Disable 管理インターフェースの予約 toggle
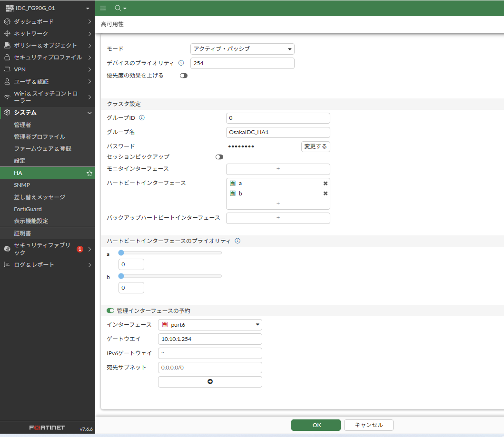Image resolution: width=504 pixels, height=437 pixels. pyautogui.click(x=110, y=311)
